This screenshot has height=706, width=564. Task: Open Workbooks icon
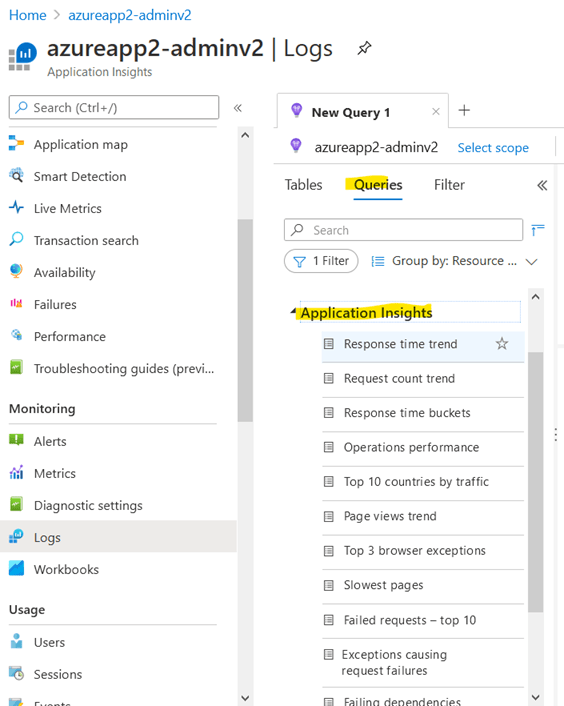point(16,568)
